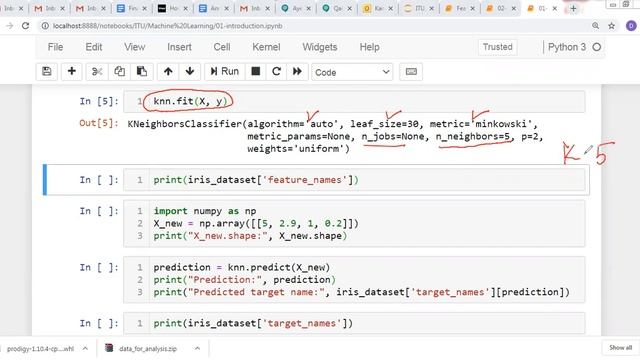Screen dimensions: 640x360
Task: Open data_for_analysis.zip download options chevron
Action: click(x=197, y=348)
